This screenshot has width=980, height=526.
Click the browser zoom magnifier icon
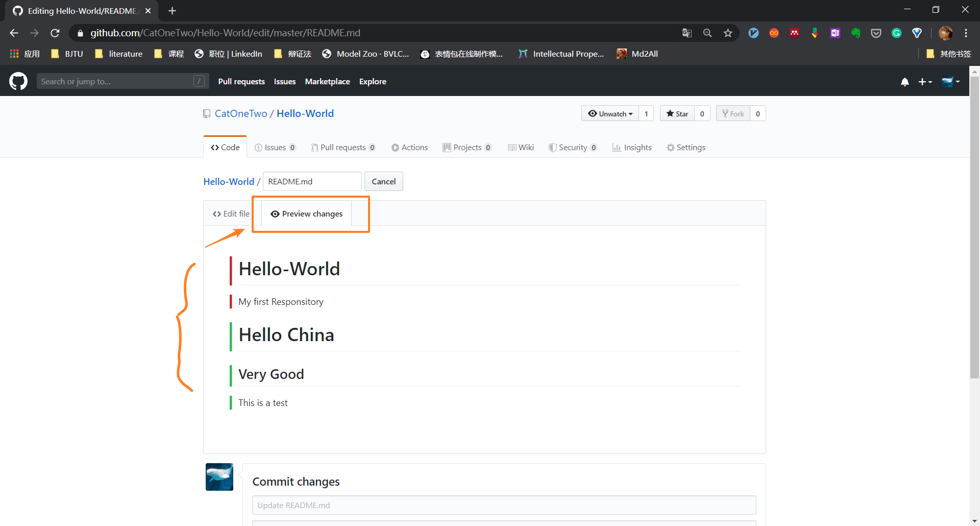707,33
